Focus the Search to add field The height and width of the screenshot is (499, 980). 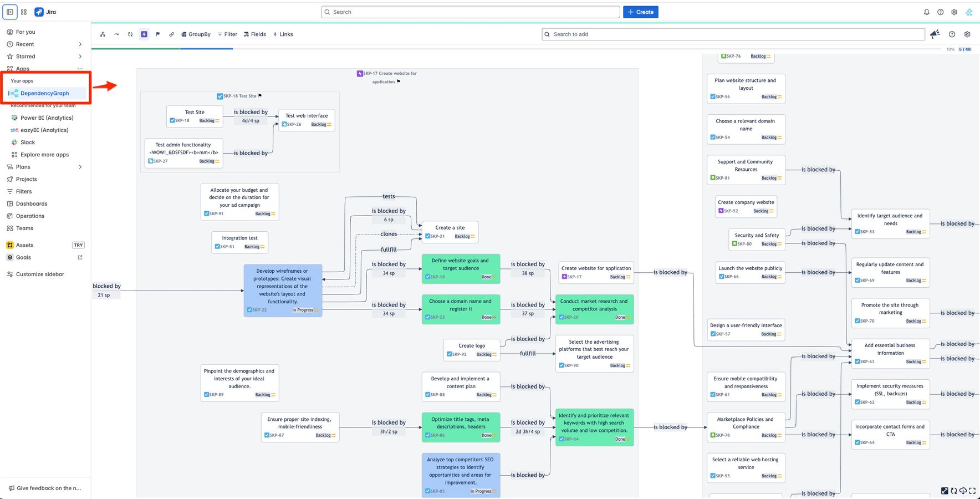[x=733, y=34]
